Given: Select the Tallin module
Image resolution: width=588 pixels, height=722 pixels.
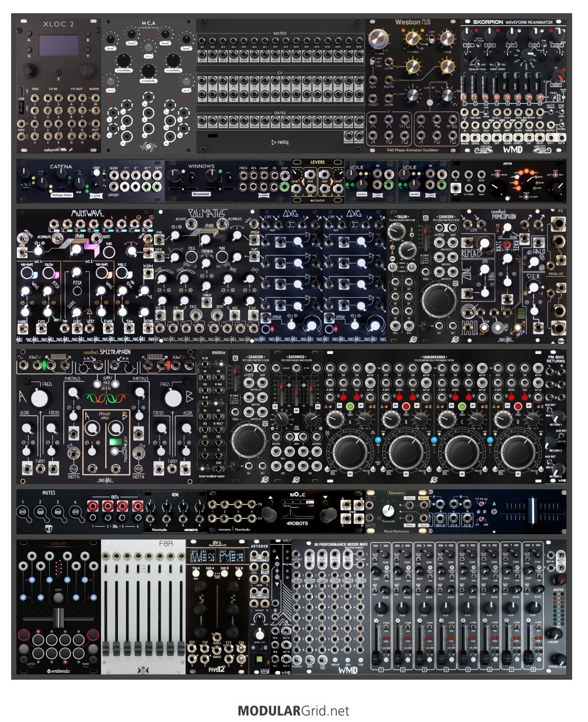Looking at the screenshot, I should (x=402, y=276).
